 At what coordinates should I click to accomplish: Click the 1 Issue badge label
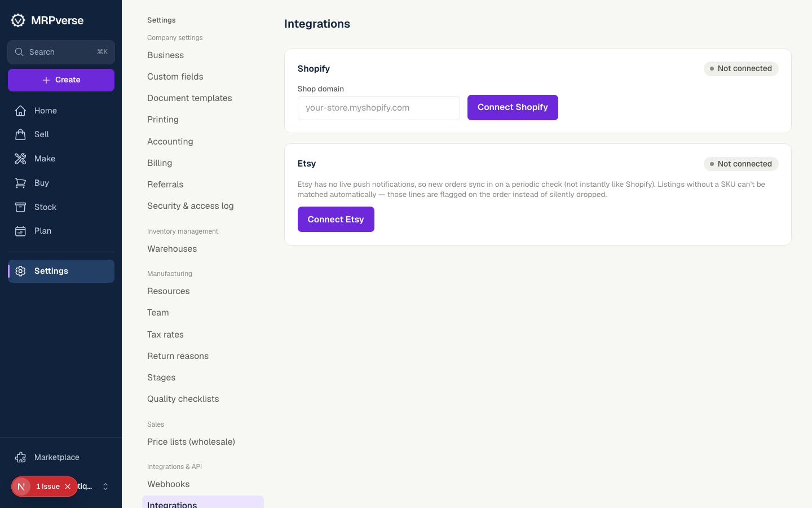(48, 487)
